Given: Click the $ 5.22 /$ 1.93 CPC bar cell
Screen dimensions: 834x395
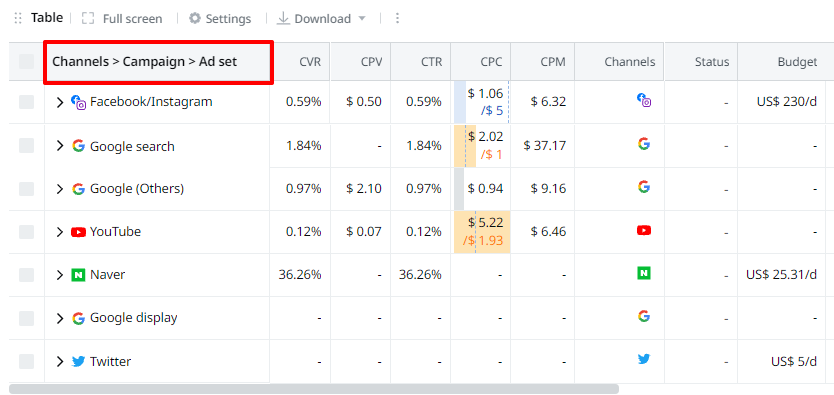Looking at the screenshot, I should tap(481, 232).
